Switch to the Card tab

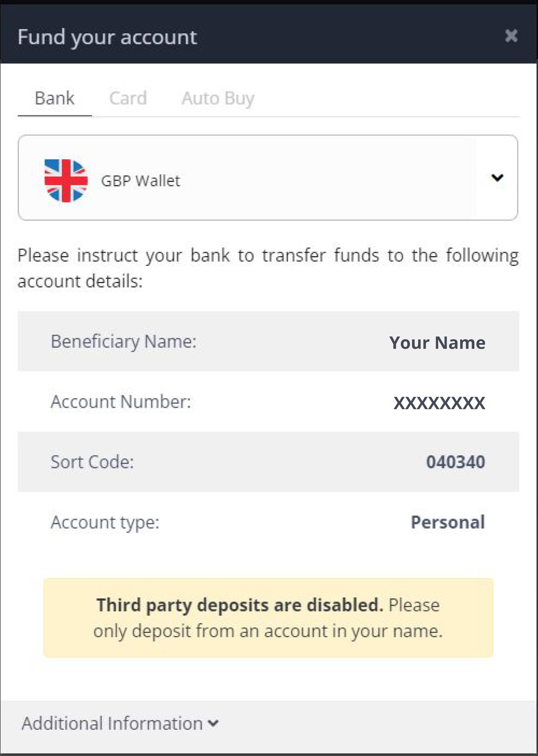(128, 98)
